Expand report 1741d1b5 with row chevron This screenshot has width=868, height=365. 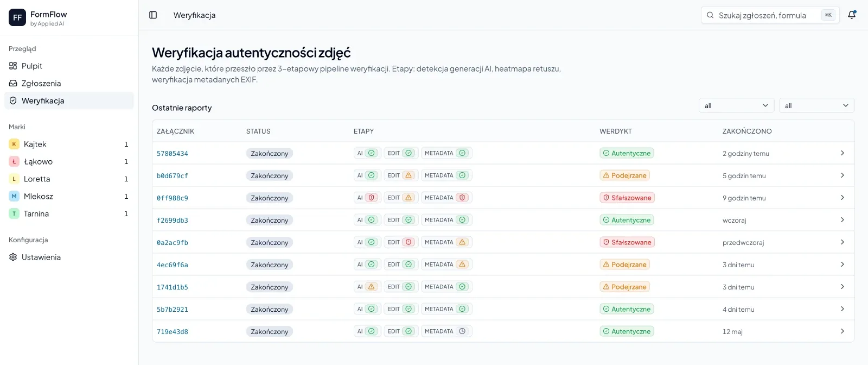(x=842, y=287)
